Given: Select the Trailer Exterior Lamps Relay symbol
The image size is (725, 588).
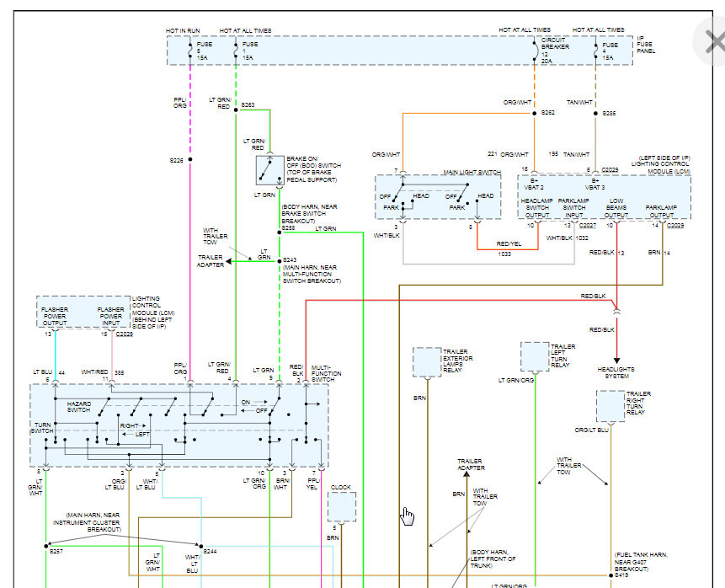Looking at the screenshot, I should [425, 361].
